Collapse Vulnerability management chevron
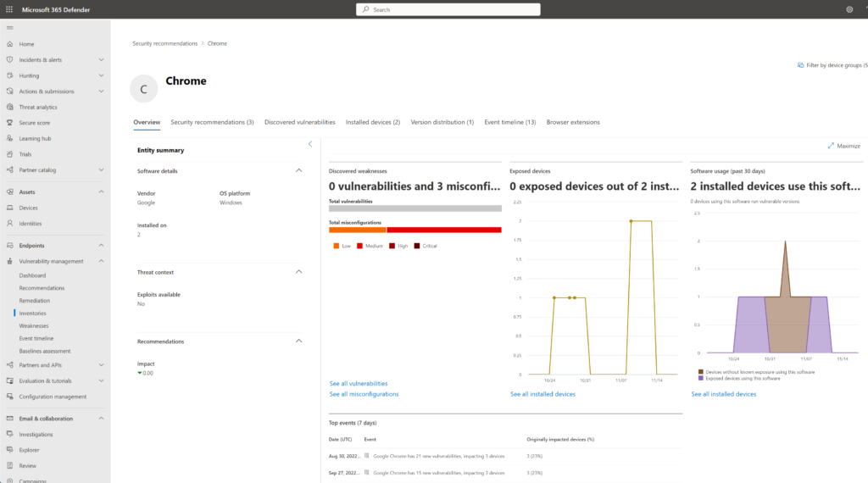This screenshot has width=868, height=483. [x=101, y=261]
